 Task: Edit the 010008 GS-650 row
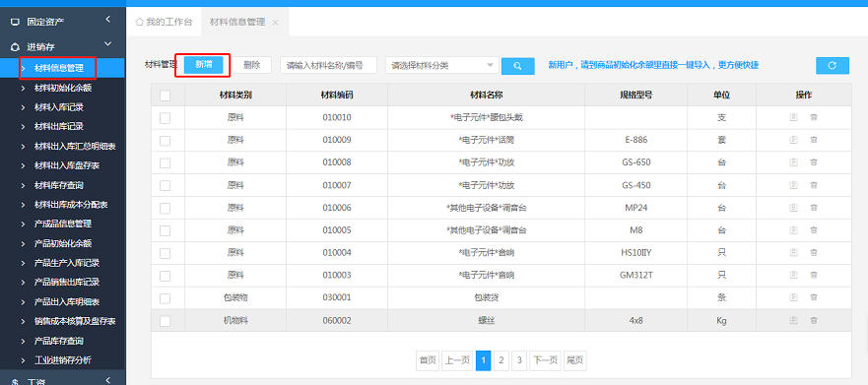click(793, 162)
